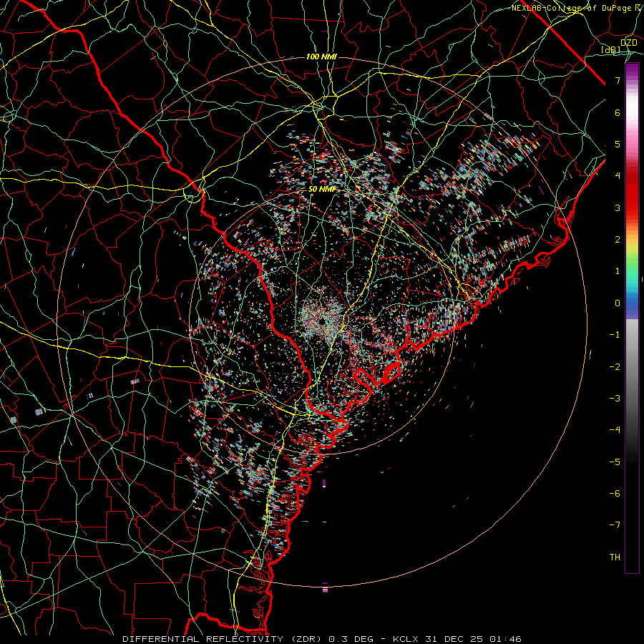
Task: Click the red band of the color bar
Action: point(632,193)
